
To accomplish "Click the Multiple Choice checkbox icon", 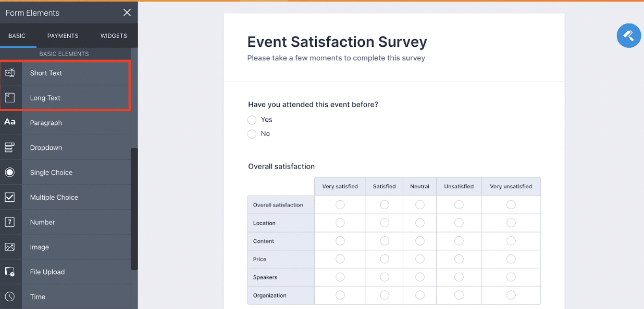I will tap(10, 197).
